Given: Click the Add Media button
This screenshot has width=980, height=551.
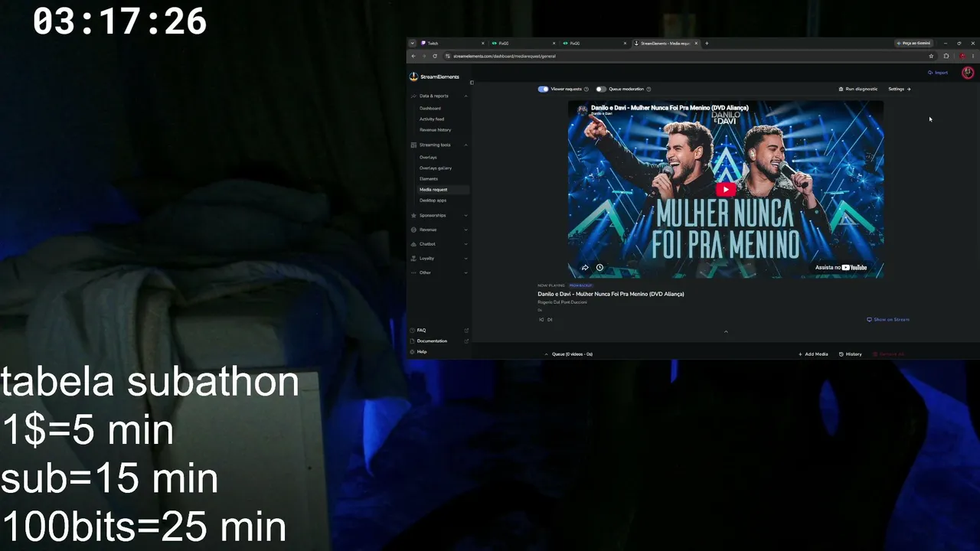Looking at the screenshot, I should click(x=813, y=354).
